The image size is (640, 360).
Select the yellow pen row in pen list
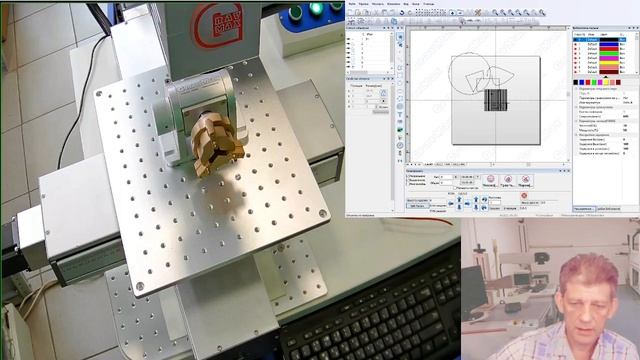coord(600,63)
